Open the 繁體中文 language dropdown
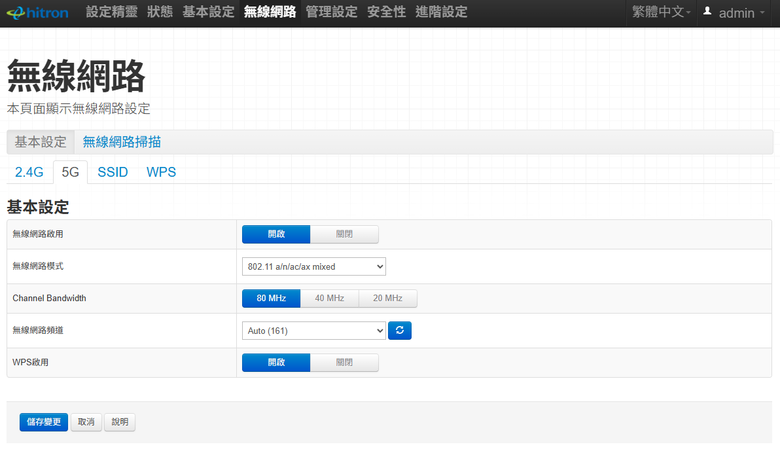This screenshot has height=455, width=780. [661, 12]
